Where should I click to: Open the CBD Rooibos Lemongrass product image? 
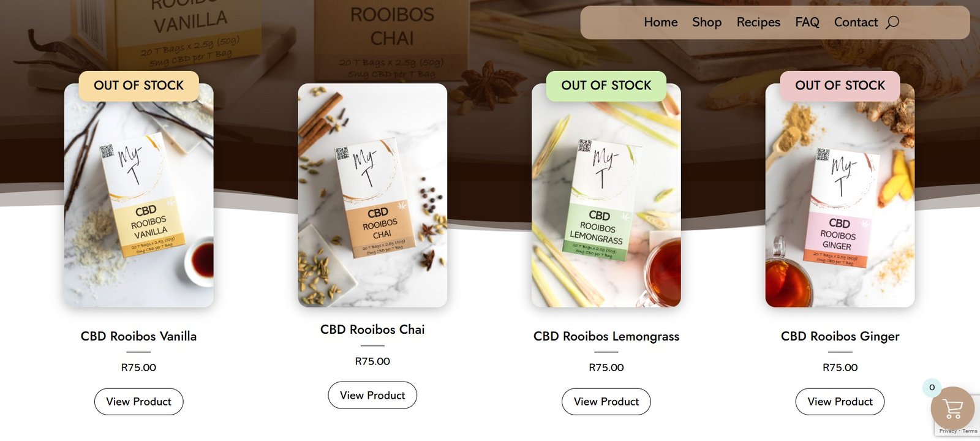(x=606, y=195)
